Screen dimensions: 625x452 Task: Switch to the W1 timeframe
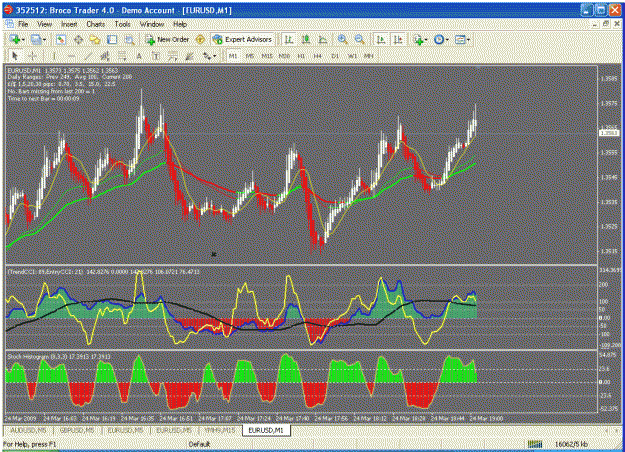click(x=352, y=56)
